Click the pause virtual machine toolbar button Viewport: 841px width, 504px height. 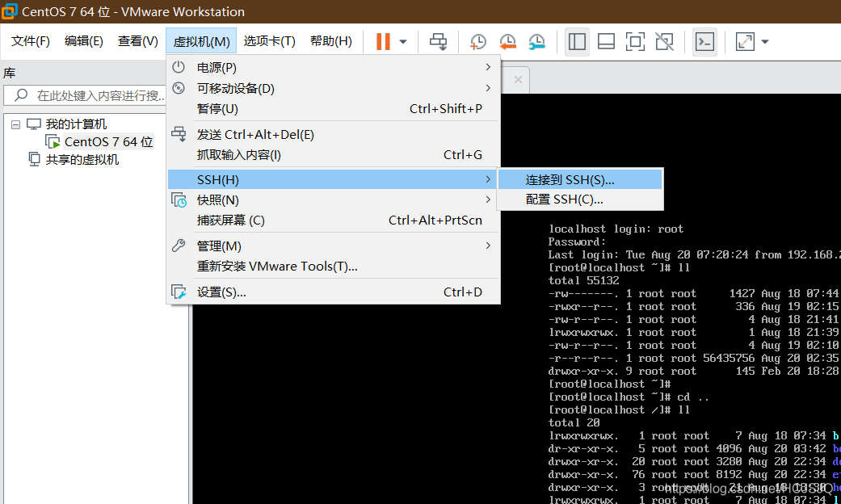(383, 41)
